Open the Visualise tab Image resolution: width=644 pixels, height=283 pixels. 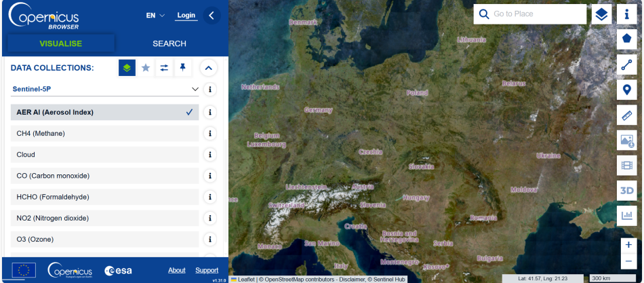(x=61, y=43)
